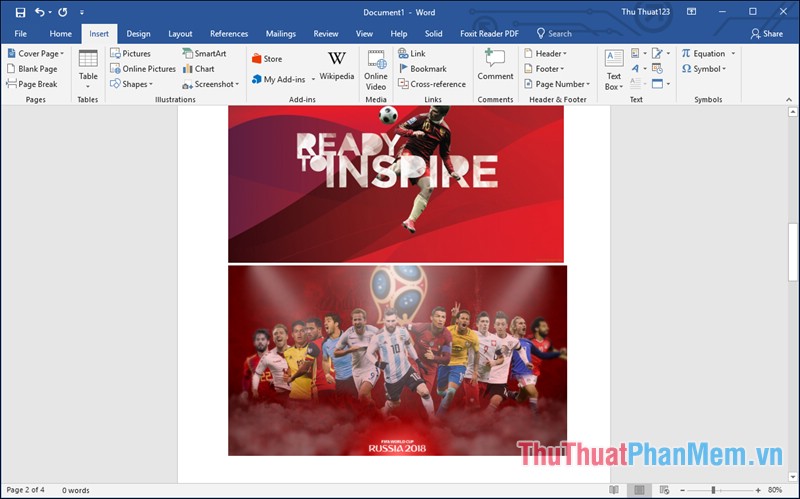Click Online Pictures
800x499 pixels.
coord(143,69)
